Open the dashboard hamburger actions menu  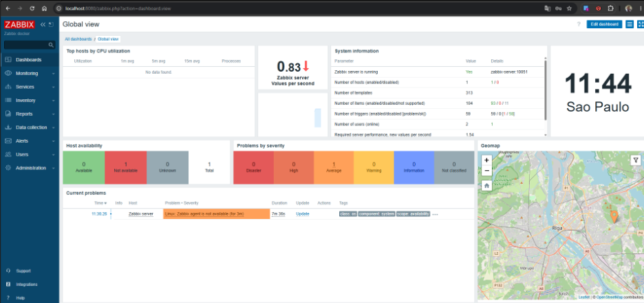click(630, 24)
